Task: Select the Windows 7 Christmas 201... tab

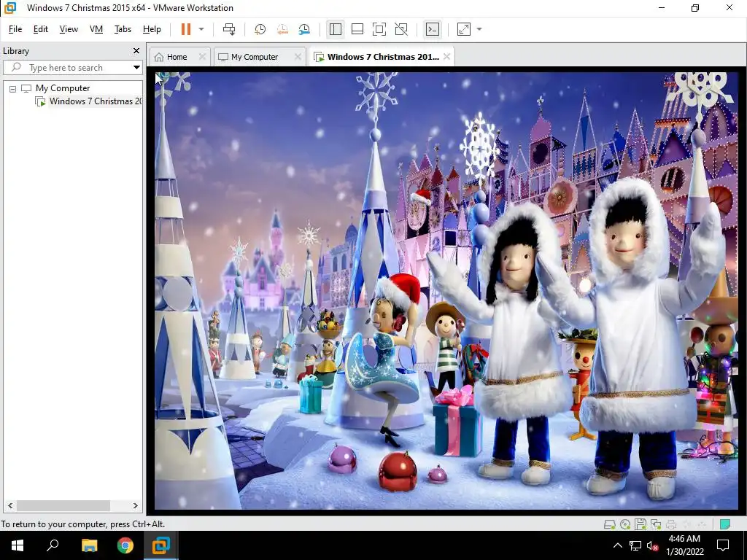Action: pyautogui.click(x=383, y=57)
